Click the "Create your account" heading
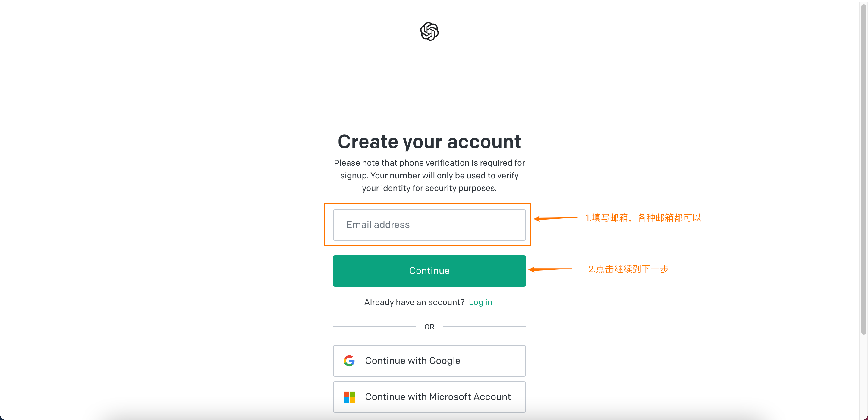868x420 pixels. pos(429,141)
